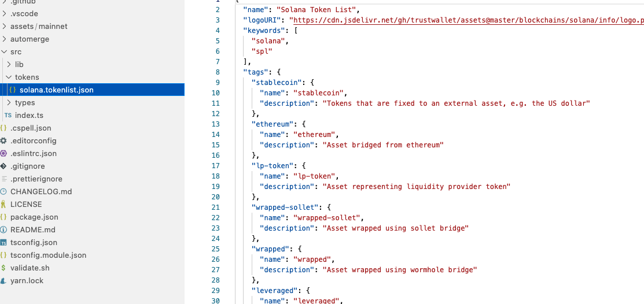Click the clock icon of CHANGELOG.md
Image resolution: width=644 pixels, height=304 pixels.
(x=3, y=192)
